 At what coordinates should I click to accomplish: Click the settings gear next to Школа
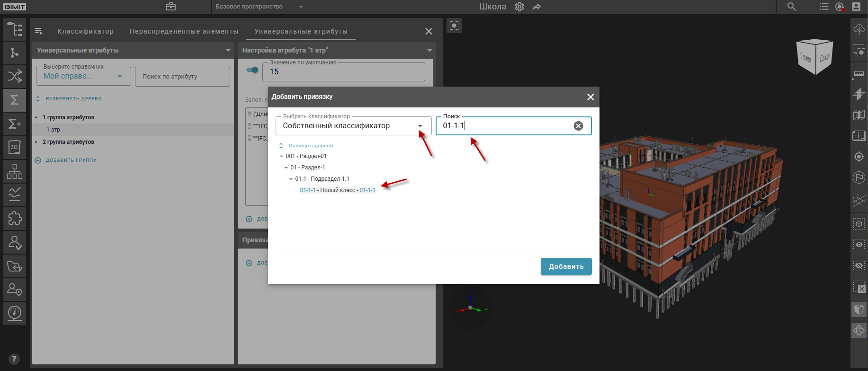coord(519,7)
